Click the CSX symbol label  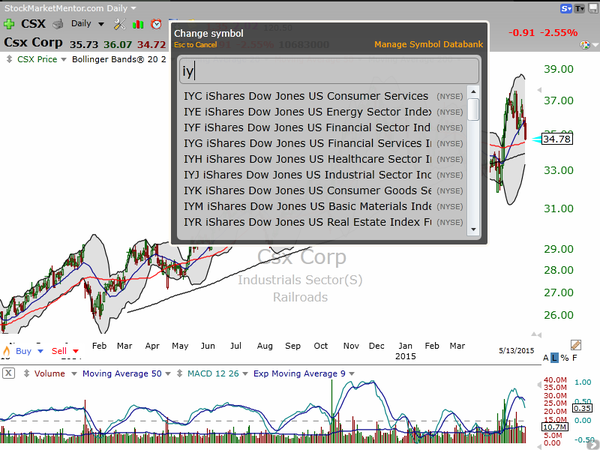tap(33, 24)
